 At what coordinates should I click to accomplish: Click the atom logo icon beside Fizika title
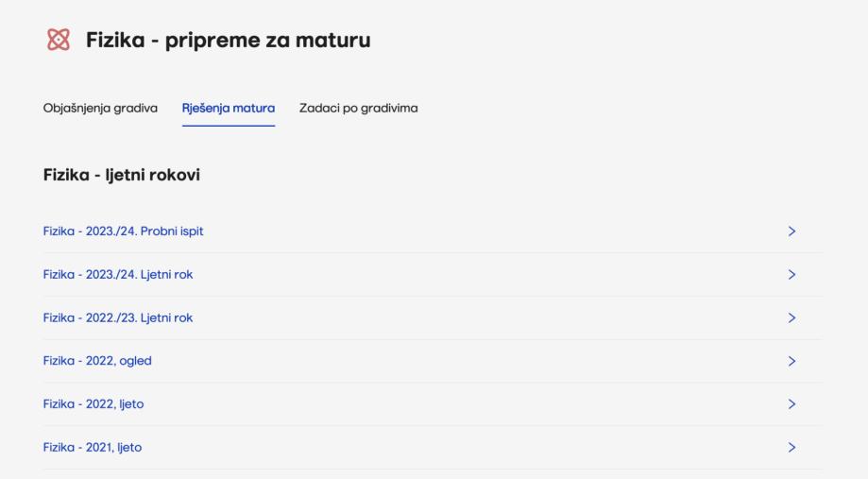coord(58,41)
